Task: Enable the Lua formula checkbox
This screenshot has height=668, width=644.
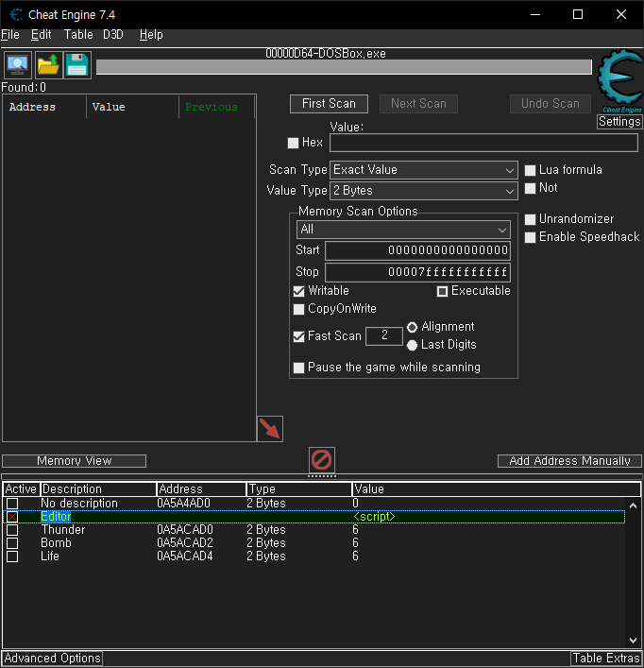Action: point(530,170)
